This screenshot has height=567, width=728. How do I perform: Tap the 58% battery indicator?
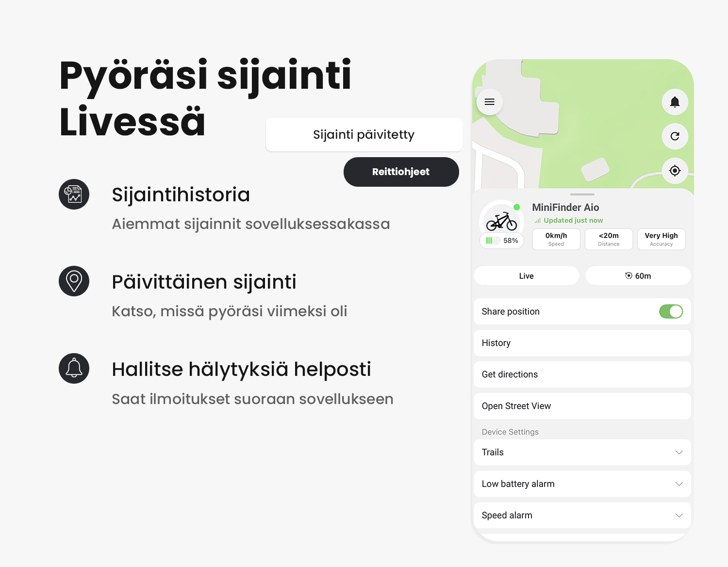coord(502,241)
